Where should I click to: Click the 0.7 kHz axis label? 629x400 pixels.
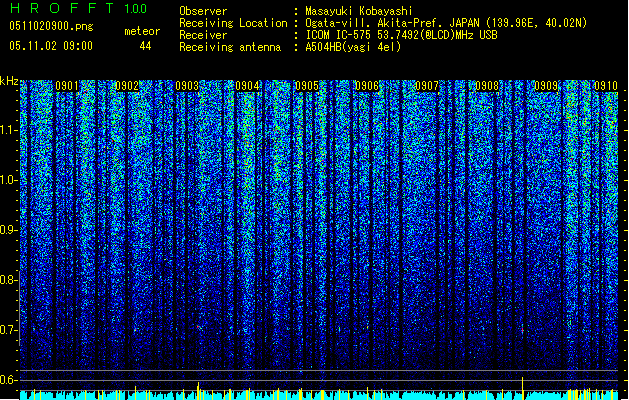click(9, 330)
